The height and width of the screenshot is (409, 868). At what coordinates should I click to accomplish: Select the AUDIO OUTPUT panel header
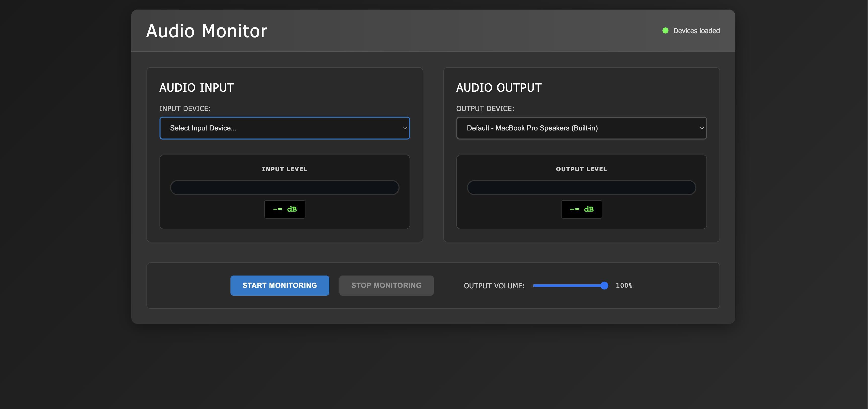pyautogui.click(x=499, y=87)
